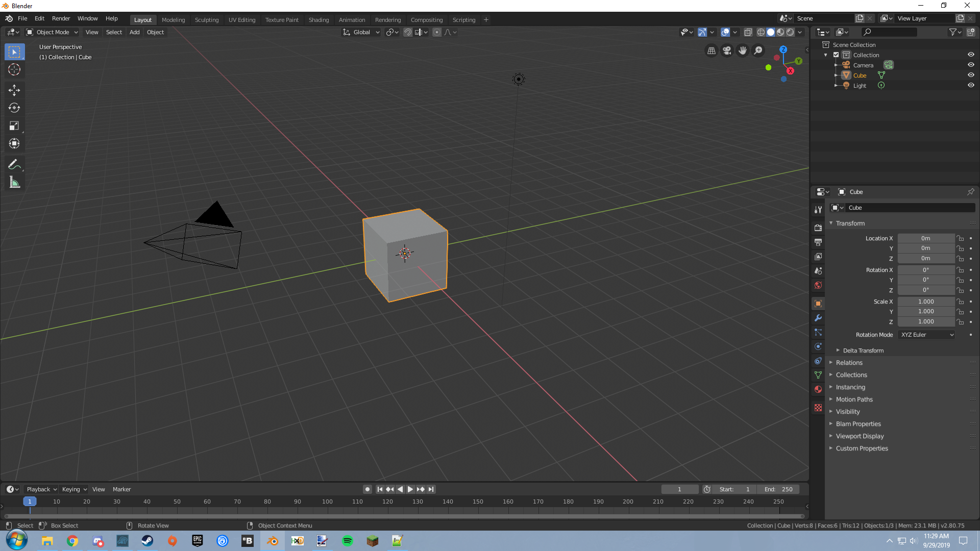
Task: Select the Rotate tool
Action: (14, 108)
